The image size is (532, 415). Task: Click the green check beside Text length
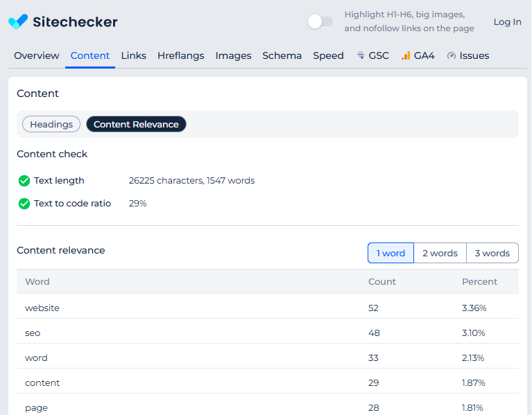pyautogui.click(x=24, y=181)
